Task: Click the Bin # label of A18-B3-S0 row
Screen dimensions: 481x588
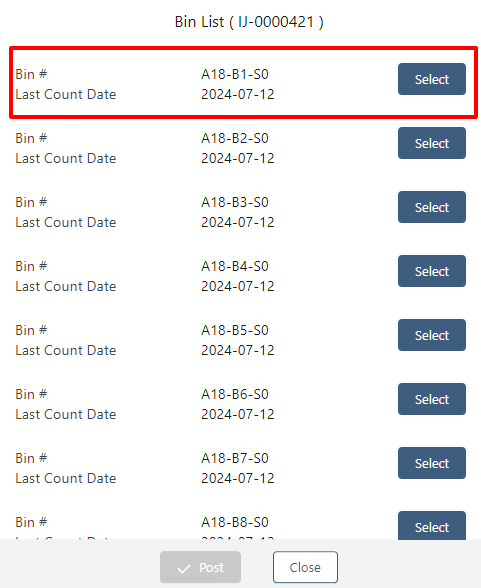Action: pos(31,202)
